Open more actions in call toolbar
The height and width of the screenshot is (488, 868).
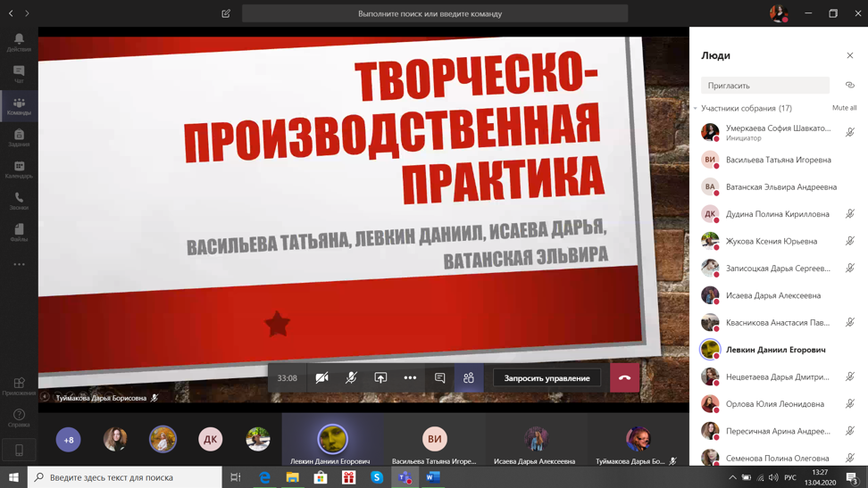click(x=410, y=378)
